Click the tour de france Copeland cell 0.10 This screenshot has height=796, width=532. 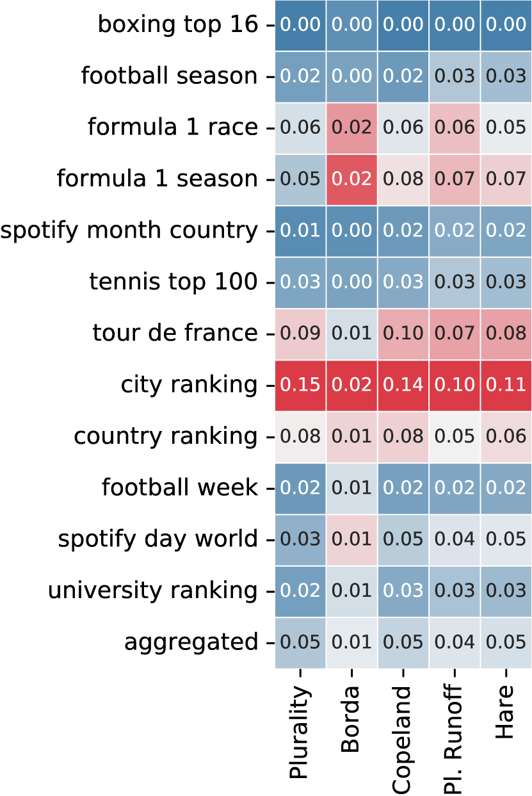click(x=403, y=334)
